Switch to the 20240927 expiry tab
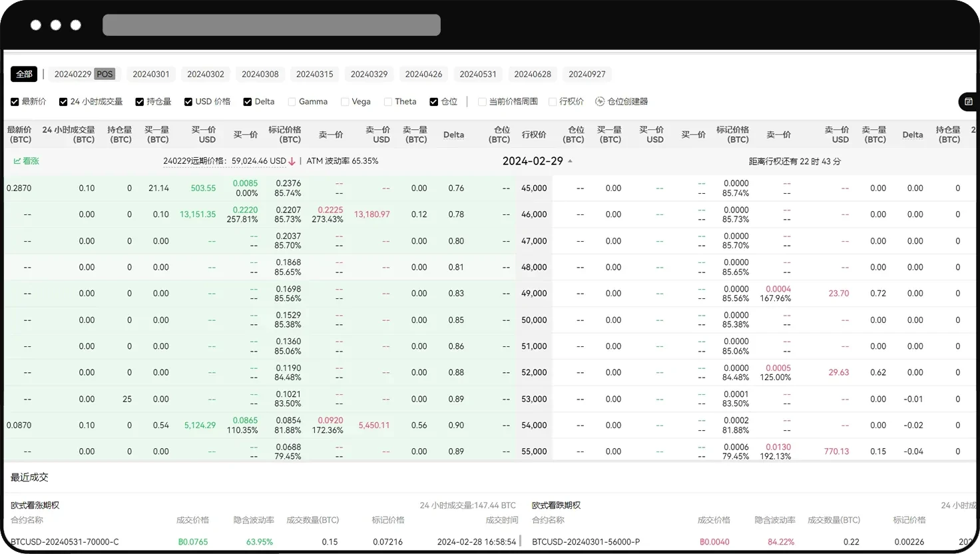This screenshot has width=980, height=554. pos(587,74)
